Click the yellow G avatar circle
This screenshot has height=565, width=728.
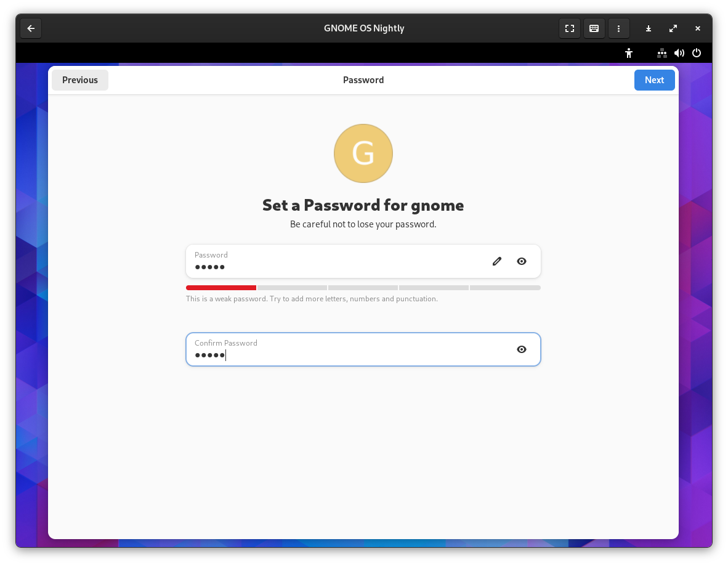click(363, 153)
